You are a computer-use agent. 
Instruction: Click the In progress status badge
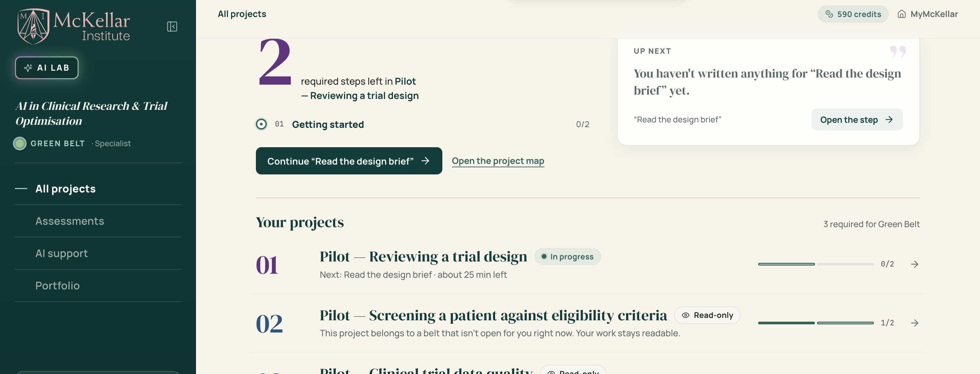(x=567, y=257)
